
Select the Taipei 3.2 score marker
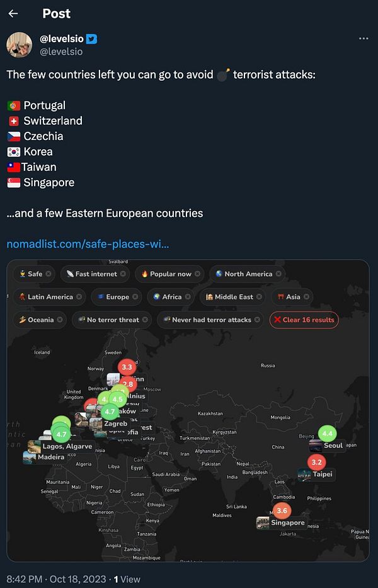pyautogui.click(x=317, y=462)
